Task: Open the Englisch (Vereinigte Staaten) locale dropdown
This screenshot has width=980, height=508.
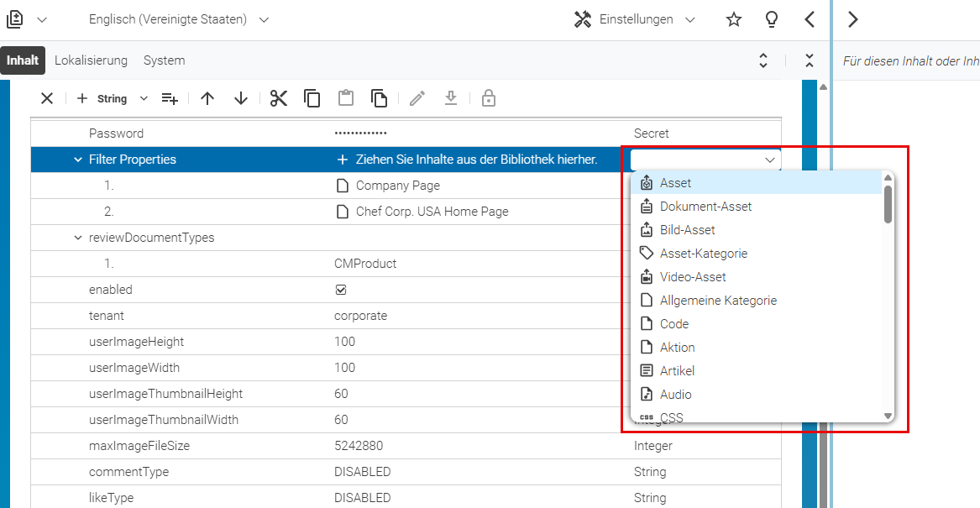Action: (179, 19)
